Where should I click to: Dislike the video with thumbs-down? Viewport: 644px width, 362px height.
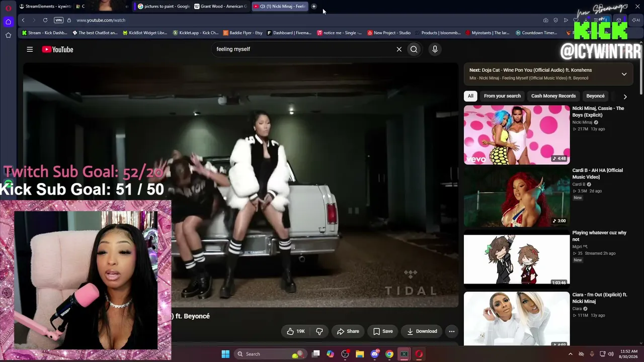point(319,331)
